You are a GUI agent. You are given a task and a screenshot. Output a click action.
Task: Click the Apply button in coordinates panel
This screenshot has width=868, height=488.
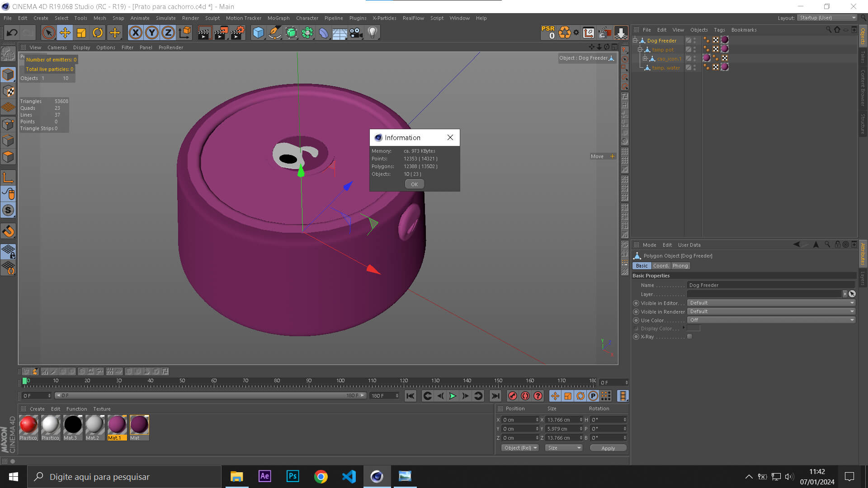tap(608, 448)
